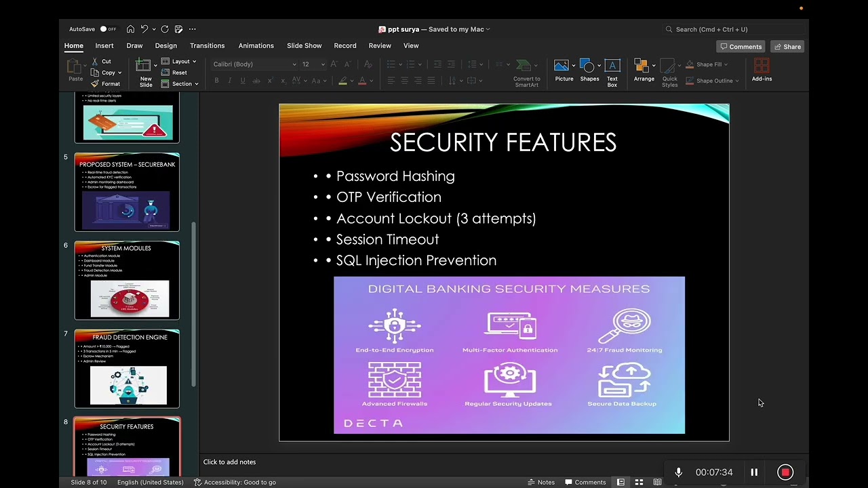Open the Undo history arrow
This screenshot has width=868, height=488.
(154, 29)
